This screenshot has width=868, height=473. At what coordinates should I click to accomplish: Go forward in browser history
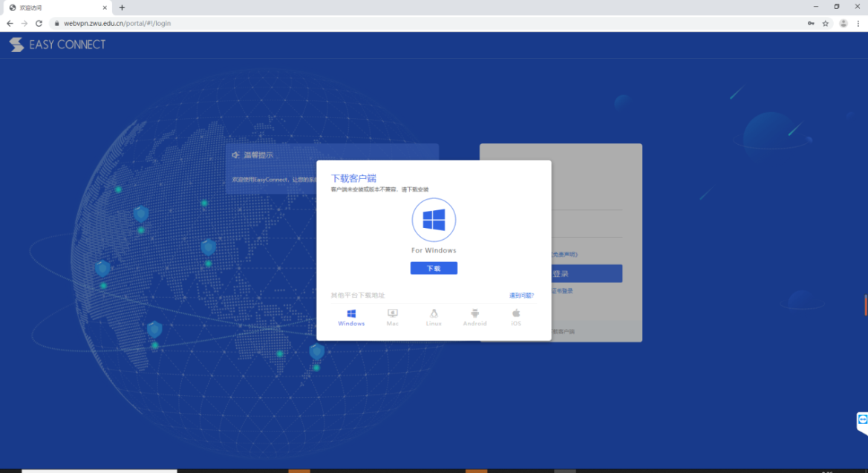[25, 23]
